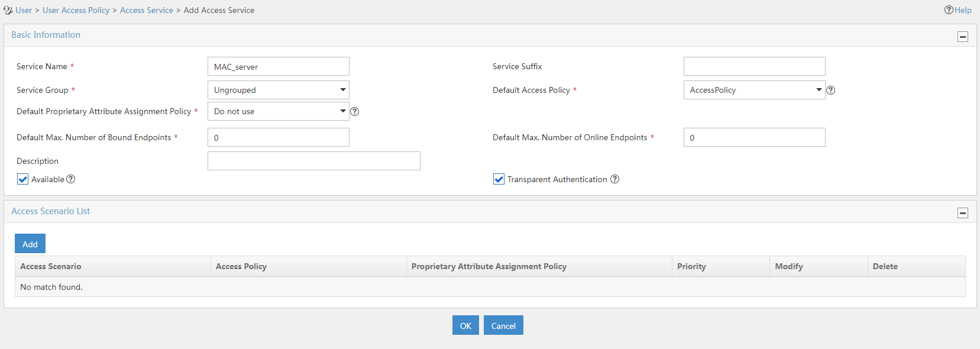Uncheck the Available checkbox
The image size is (980, 349).
click(x=22, y=179)
